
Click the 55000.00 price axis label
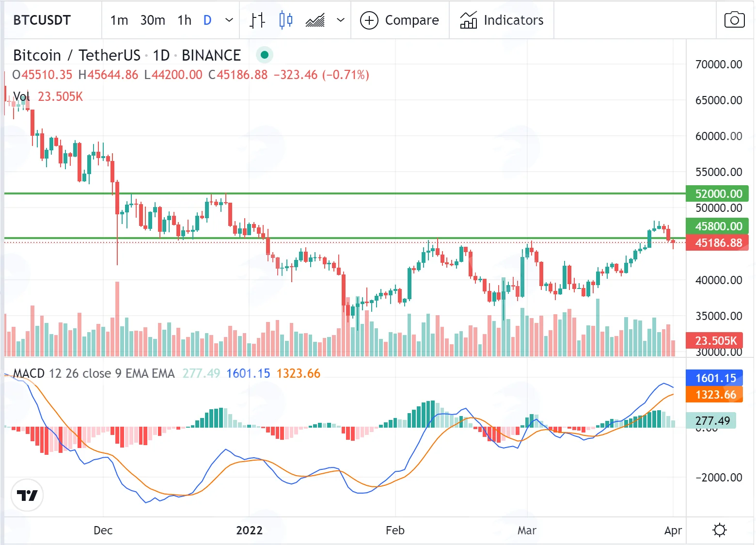point(719,172)
